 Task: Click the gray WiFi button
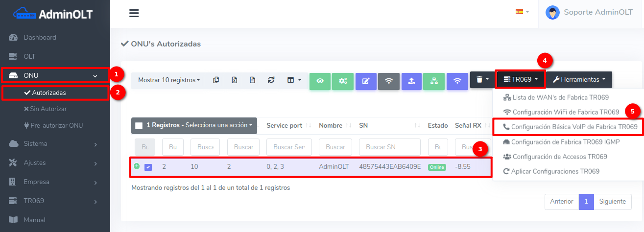pyautogui.click(x=388, y=81)
